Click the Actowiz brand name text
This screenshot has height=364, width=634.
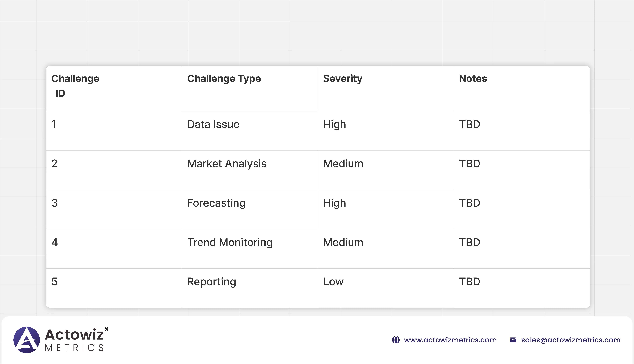click(74, 334)
